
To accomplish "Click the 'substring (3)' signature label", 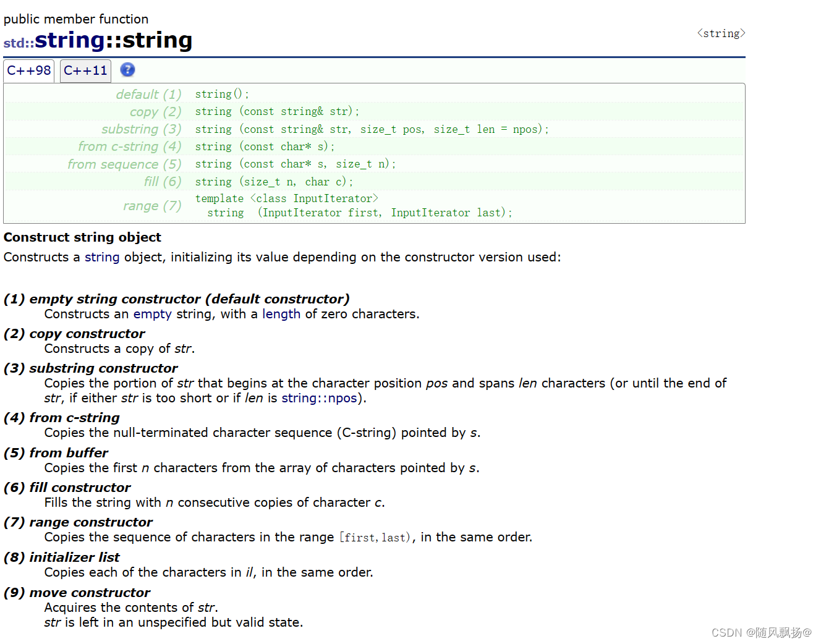I will [x=142, y=129].
